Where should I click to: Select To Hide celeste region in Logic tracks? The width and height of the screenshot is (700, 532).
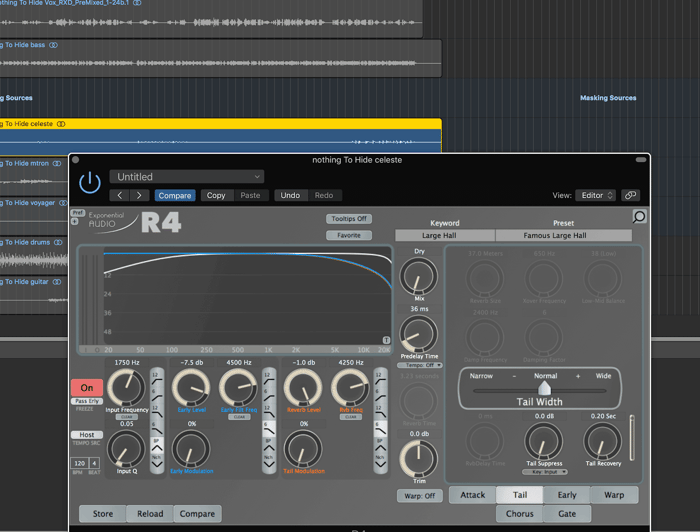click(x=221, y=136)
